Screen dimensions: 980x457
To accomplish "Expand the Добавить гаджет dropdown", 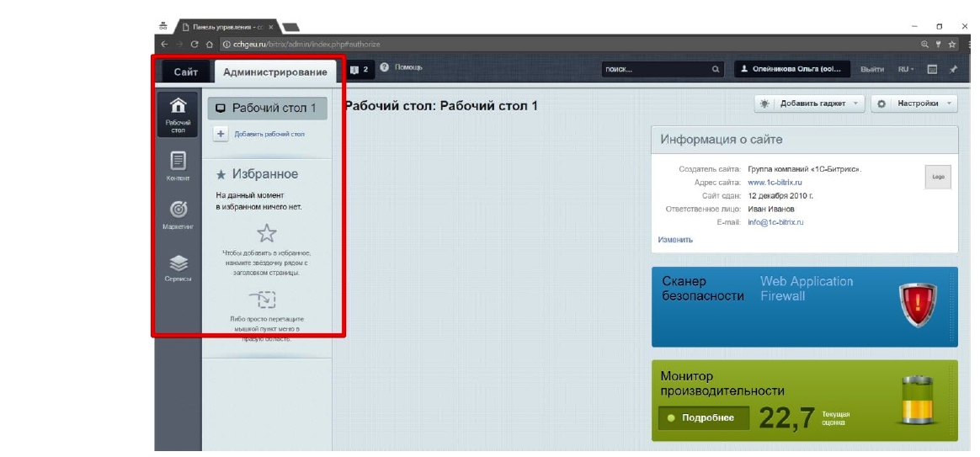I will click(856, 104).
